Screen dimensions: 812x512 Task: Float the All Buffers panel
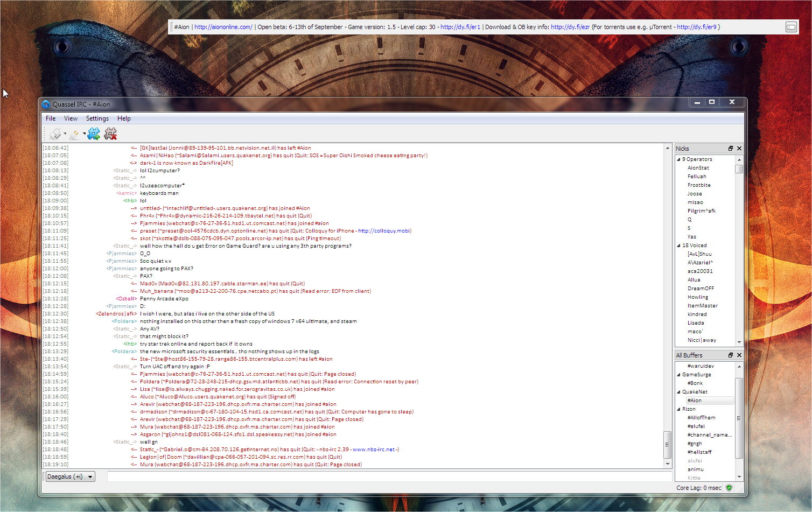point(731,355)
